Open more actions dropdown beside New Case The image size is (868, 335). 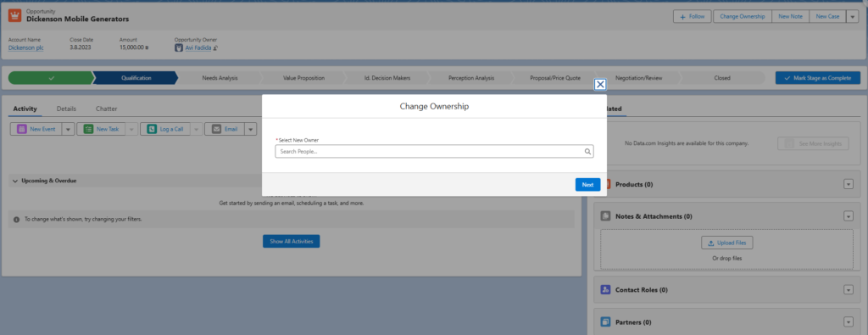tap(853, 17)
